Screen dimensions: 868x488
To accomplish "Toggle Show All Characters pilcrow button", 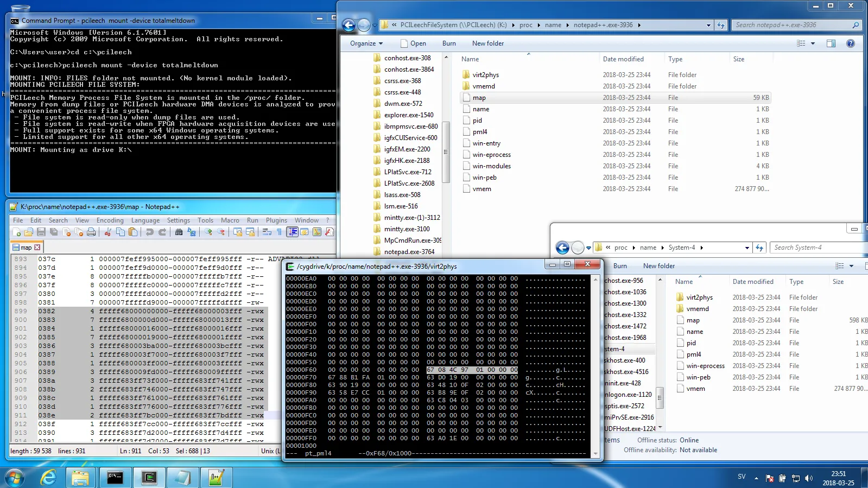I will pos(279,232).
